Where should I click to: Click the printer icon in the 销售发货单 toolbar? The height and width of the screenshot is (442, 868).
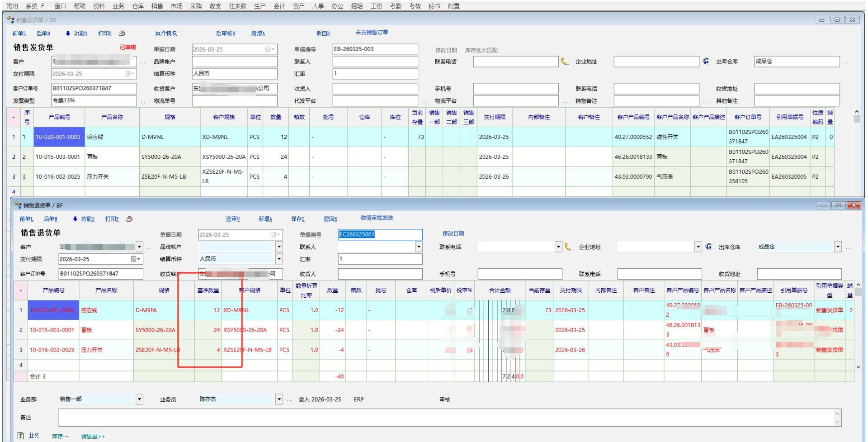click(x=122, y=33)
